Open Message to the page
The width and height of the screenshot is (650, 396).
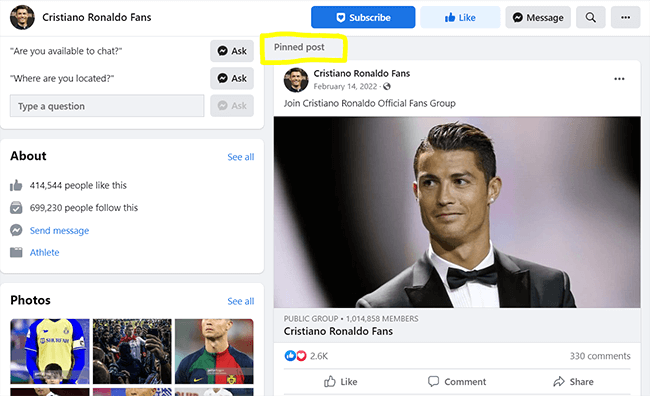point(538,17)
